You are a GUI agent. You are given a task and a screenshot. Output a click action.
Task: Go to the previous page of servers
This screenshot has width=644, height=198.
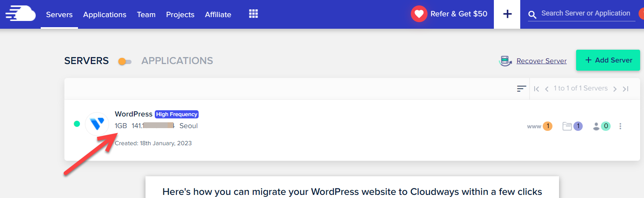pos(547,89)
